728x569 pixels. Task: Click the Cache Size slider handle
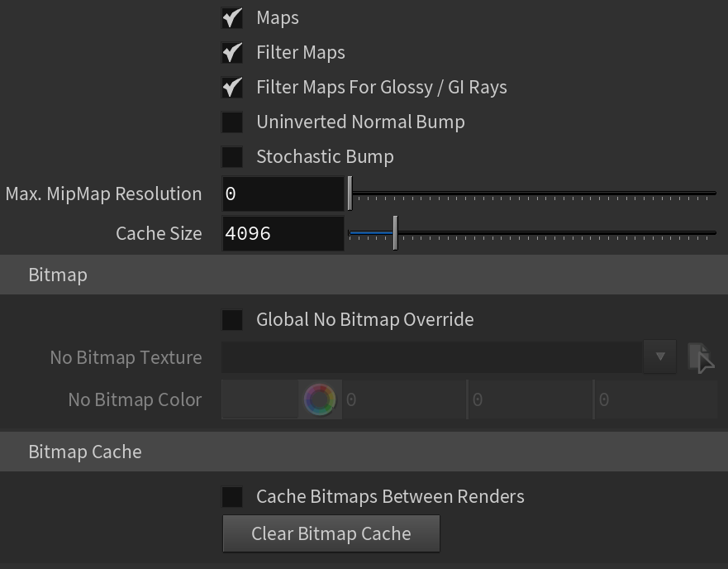click(x=395, y=233)
